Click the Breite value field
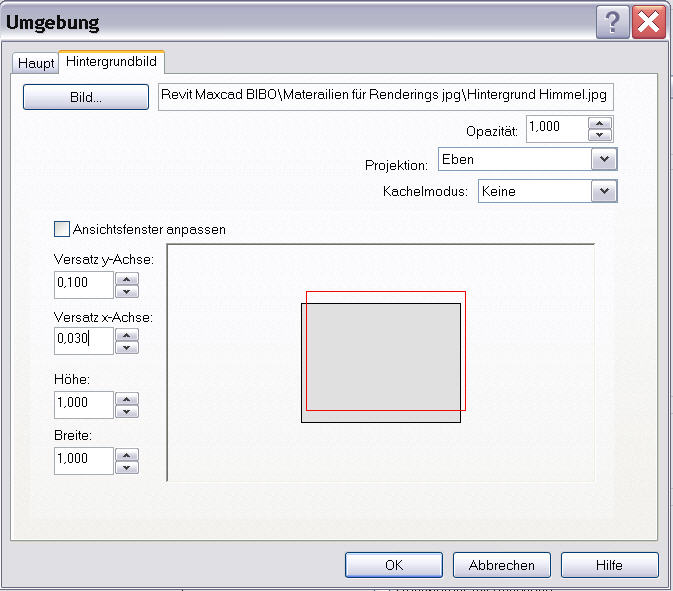 [x=84, y=461]
